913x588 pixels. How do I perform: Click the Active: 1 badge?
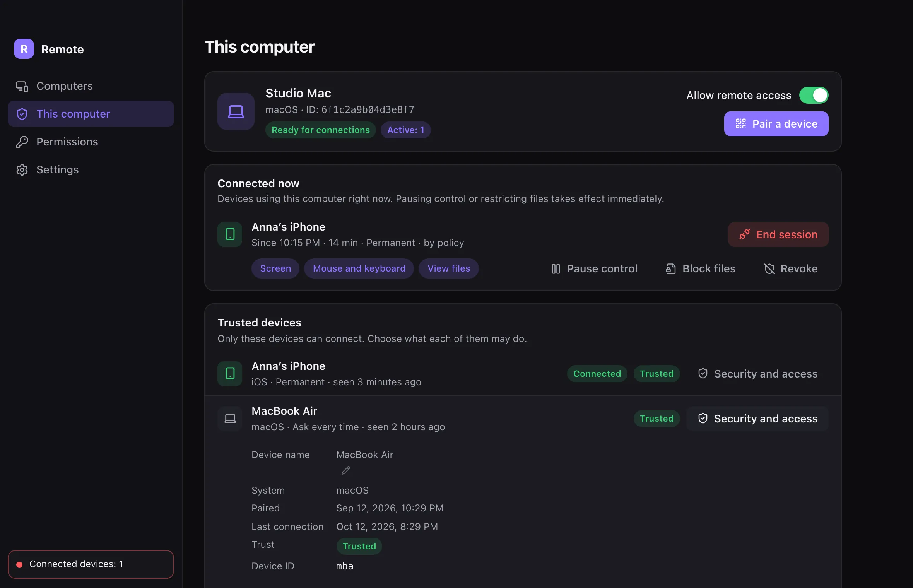coord(406,130)
